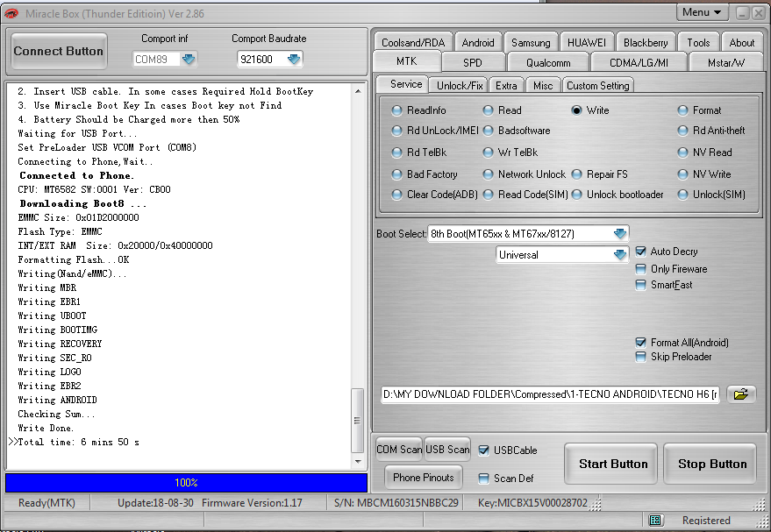Enable the Scan Def checkbox
The image size is (771, 532).
[484, 479]
